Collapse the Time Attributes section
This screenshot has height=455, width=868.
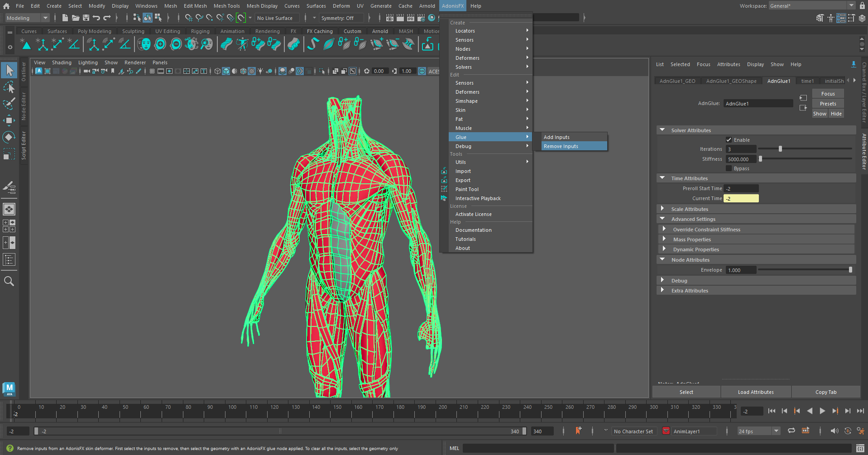pyautogui.click(x=662, y=178)
